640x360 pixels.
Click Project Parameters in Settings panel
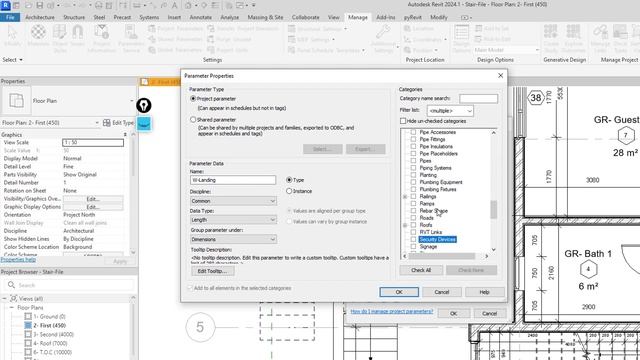176,29
